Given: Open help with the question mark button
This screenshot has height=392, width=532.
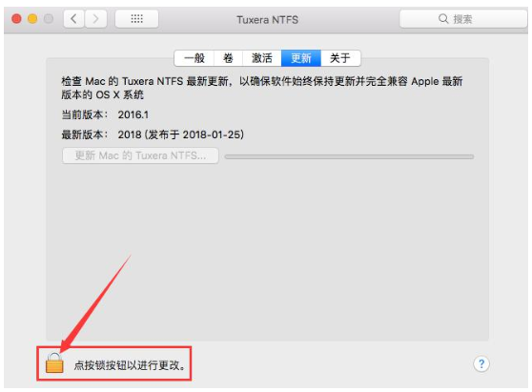Looking at the screenshot, I should (x=481, y=364).
